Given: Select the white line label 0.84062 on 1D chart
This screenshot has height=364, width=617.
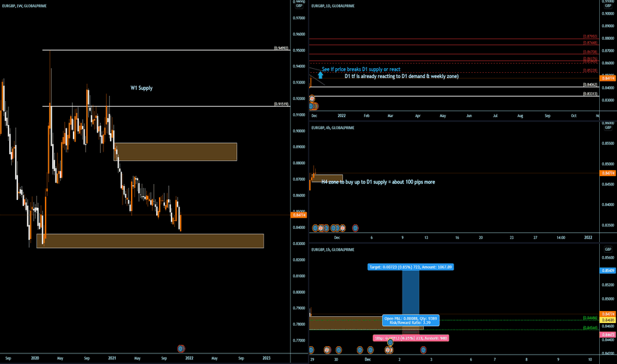Looking at the screenshot, I should click(x=591, y=85).
